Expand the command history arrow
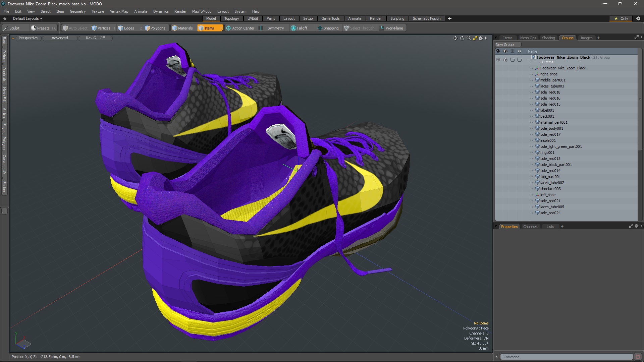Screen dimensions: 644x362 (497, 357)
